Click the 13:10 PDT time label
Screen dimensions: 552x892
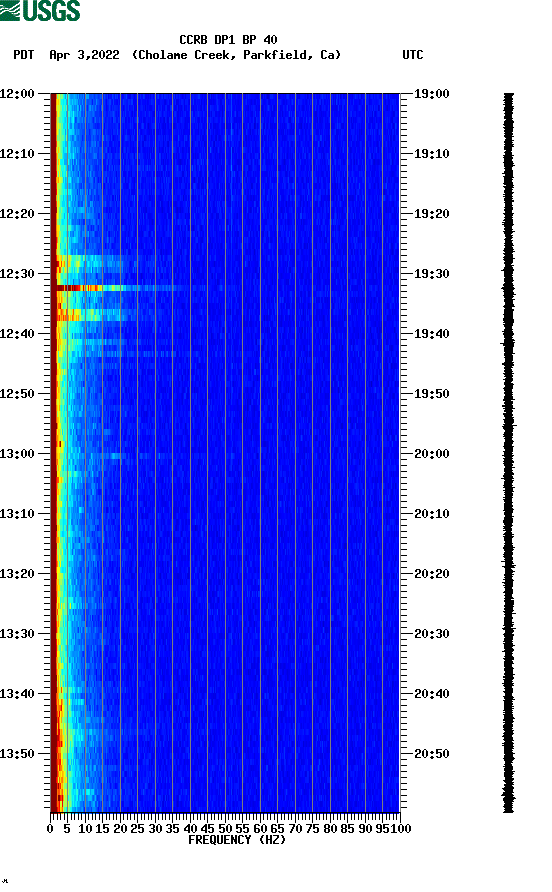pyautogui.click(x=18, y=514)
